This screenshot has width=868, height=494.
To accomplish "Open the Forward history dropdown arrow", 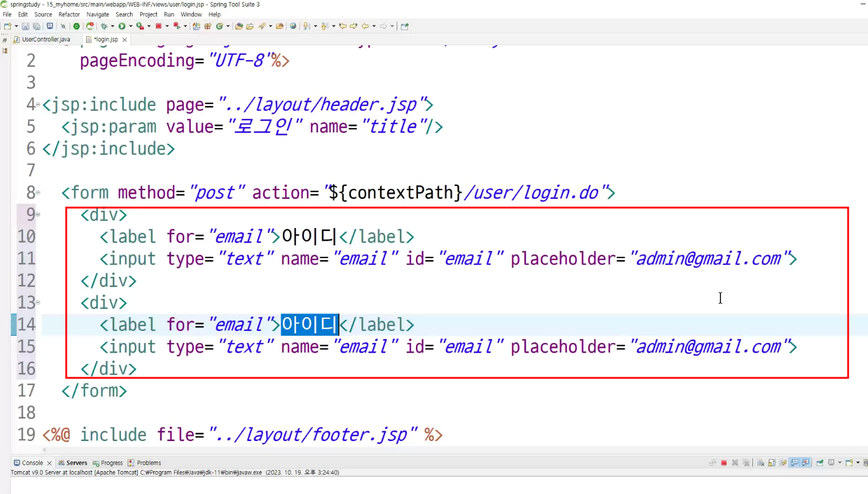I will (391, 26).
